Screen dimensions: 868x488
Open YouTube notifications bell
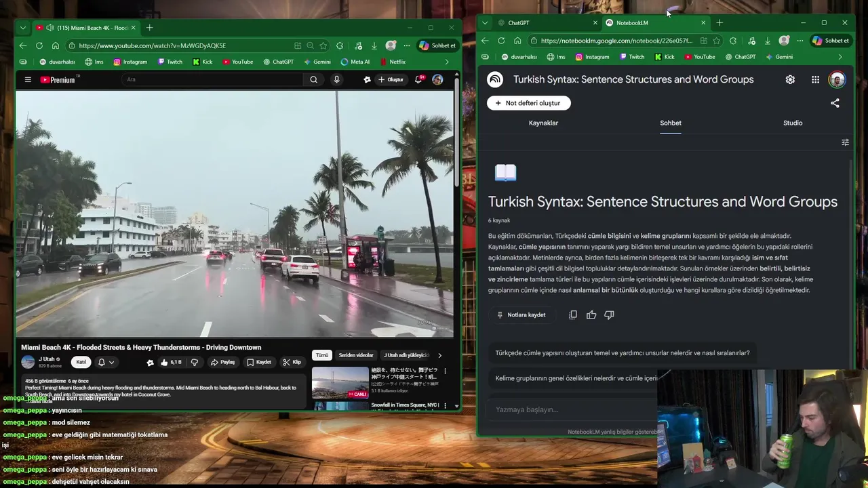419,79
